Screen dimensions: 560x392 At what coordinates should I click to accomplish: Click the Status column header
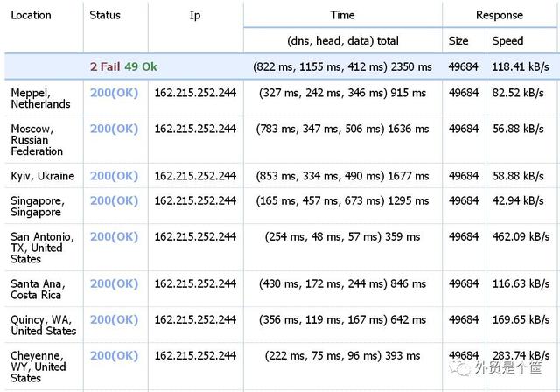pyautogui.click(x=105, y=15)
